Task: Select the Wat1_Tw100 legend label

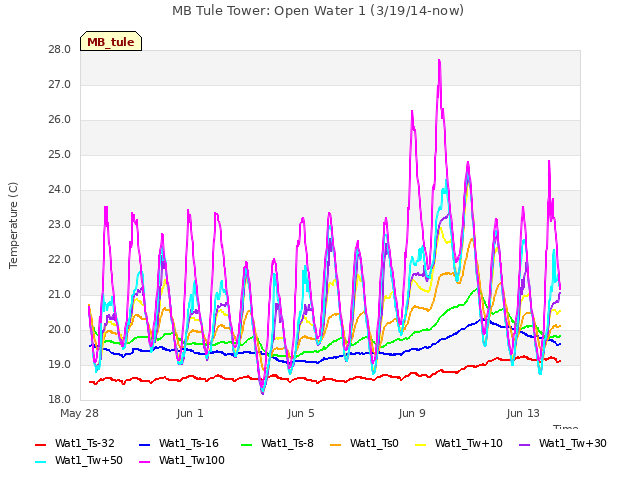Action: [192, 460]
